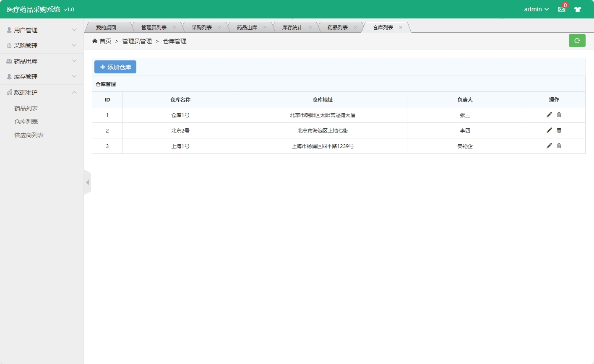The height and width of the screenshot is (364, 594).
Task: Click the chart icon next to 数据维护
Action: pos(9,92)
